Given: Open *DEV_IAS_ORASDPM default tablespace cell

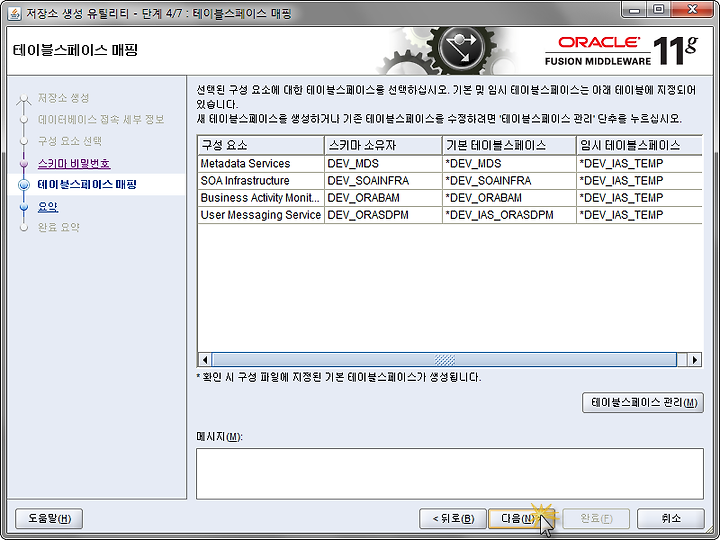Looking at the screenshot, I should point(509,215).
